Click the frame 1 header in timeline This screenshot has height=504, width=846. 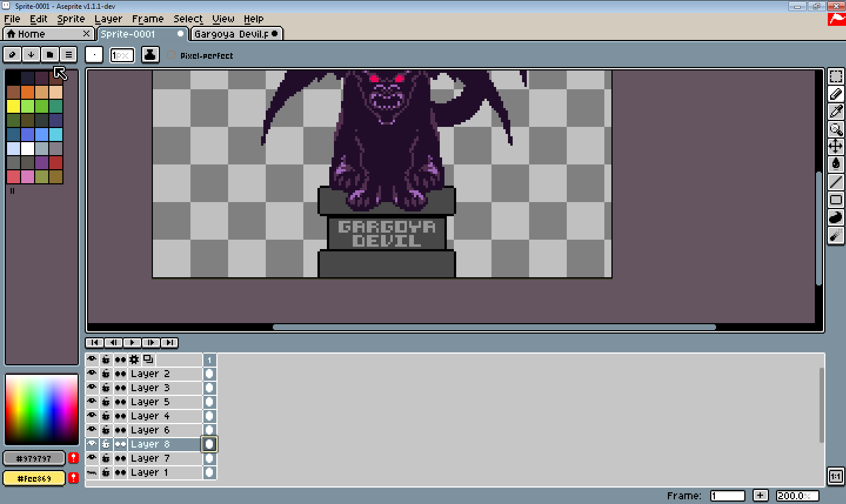pyautogui.click(x=209, y=359)
